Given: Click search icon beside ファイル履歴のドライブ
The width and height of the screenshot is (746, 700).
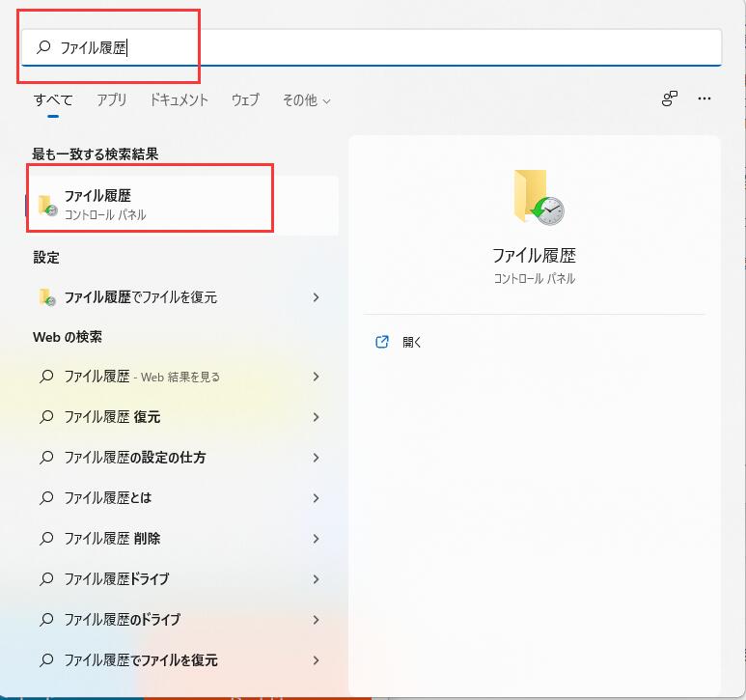Looking at the screenshot, I should point(46,619).
